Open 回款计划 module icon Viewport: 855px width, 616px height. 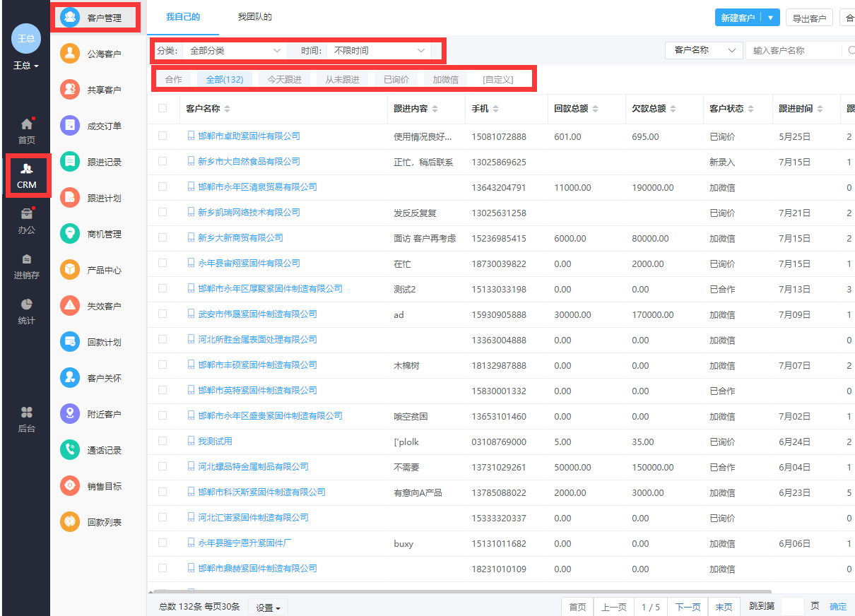click(x=70, y=342)
